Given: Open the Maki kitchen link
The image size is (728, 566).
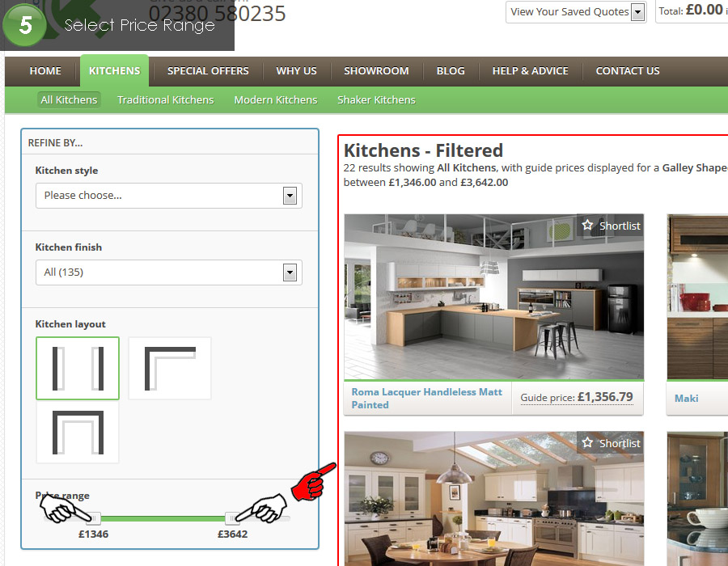Looking at the screenshot, I should pyautogui.click(x=686, y=398).
